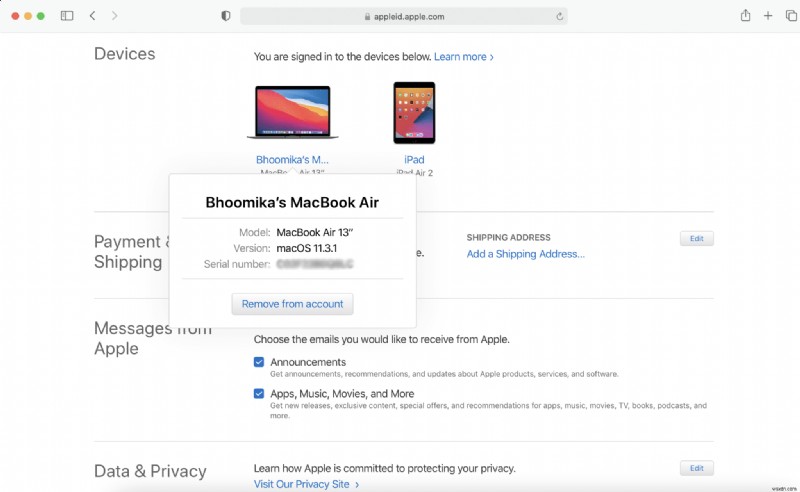Show the tab overview icon
Image resolution: width=800 pixels, height=492 pixels.
click(x=791, y=16)
